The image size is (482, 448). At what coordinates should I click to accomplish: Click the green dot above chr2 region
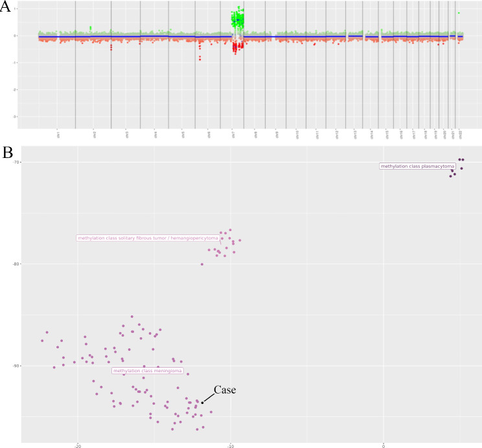[x=90, y=28]
